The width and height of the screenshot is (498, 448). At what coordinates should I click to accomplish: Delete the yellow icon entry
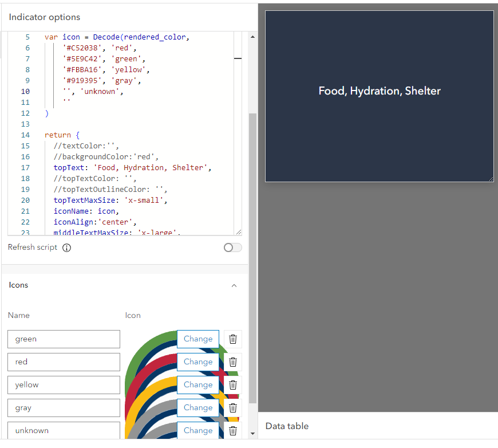pos(232,384)
